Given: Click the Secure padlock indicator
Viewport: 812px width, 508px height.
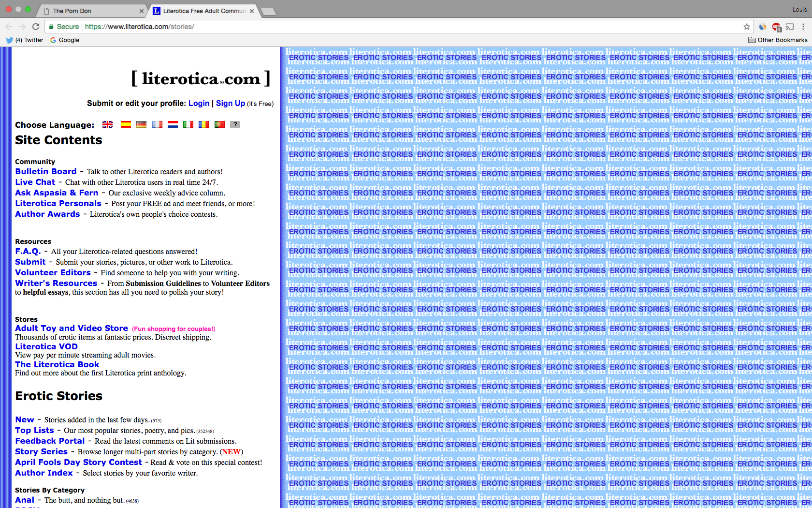Looking at the screenshot, I should point(64,27).
